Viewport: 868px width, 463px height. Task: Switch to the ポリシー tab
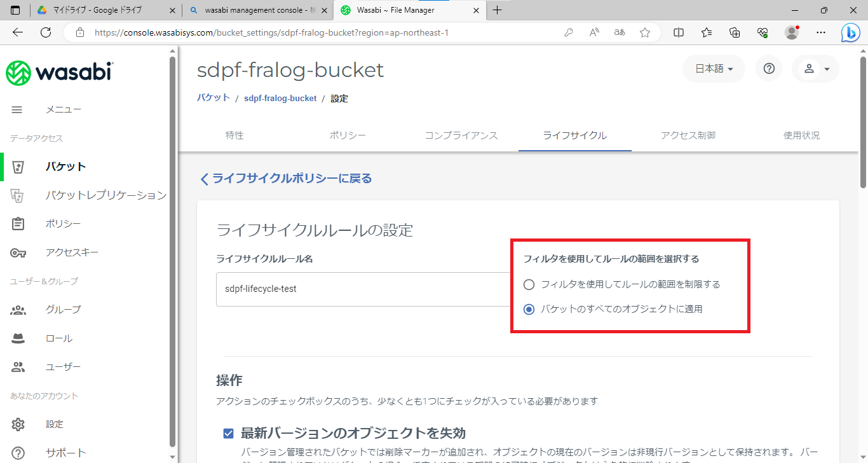(348, 135)
